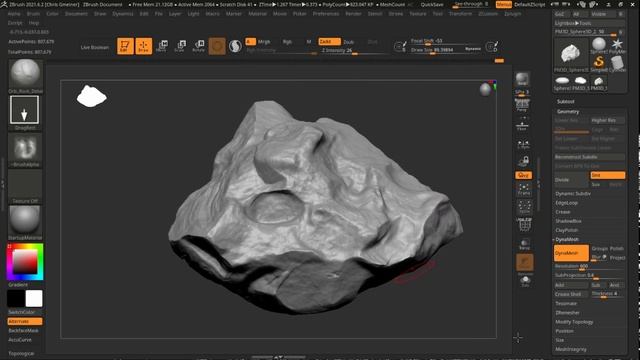Expand the ZRemesher section
The width and height of the screenshot is (640, 360).
[567, 313]
